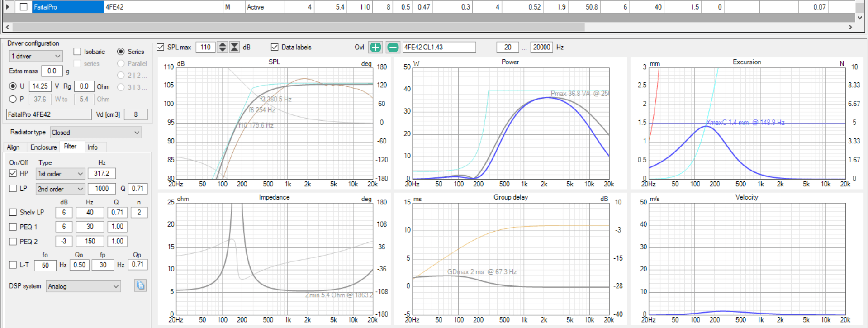Image resolution: width=868 pixels, height=328 pixels.
Task: Select the Series radio button
Action: pos(121,52)
